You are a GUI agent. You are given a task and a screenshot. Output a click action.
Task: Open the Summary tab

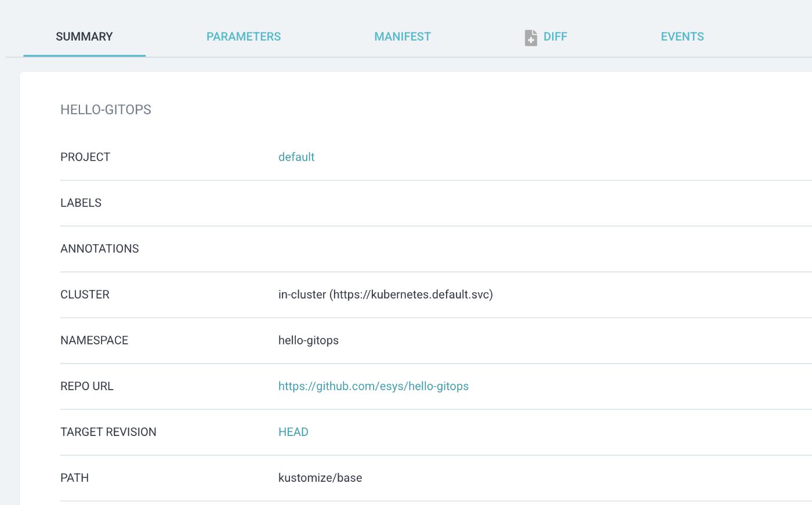pyautogui.click(x=84, y=37)
